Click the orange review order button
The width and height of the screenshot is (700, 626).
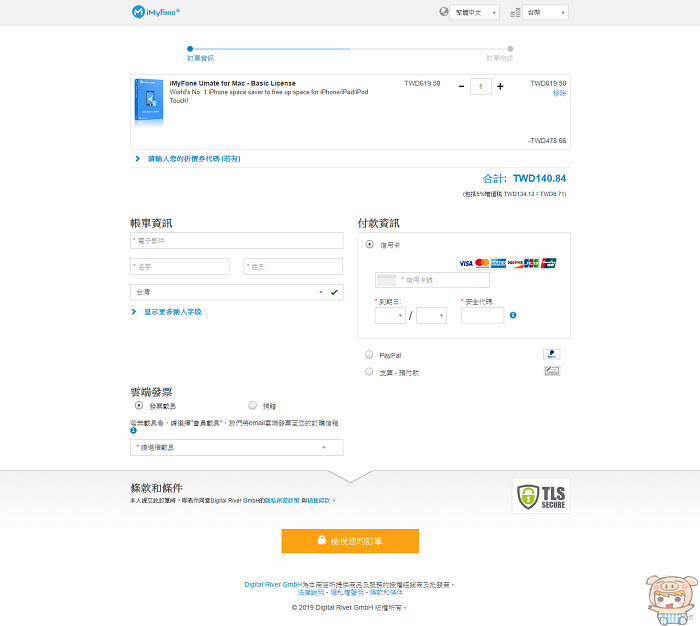point(350,541)
